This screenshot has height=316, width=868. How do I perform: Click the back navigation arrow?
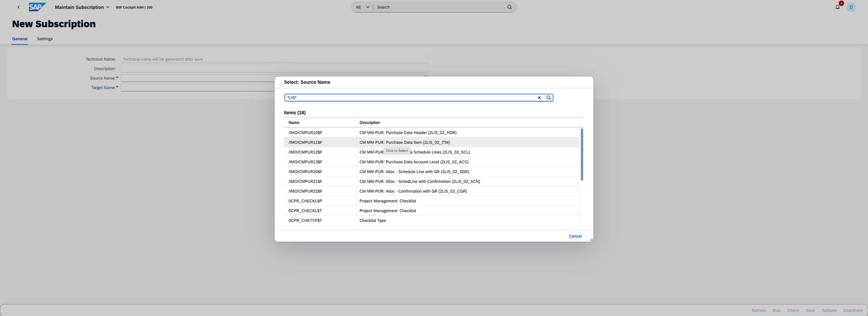(x=19, y=7)
